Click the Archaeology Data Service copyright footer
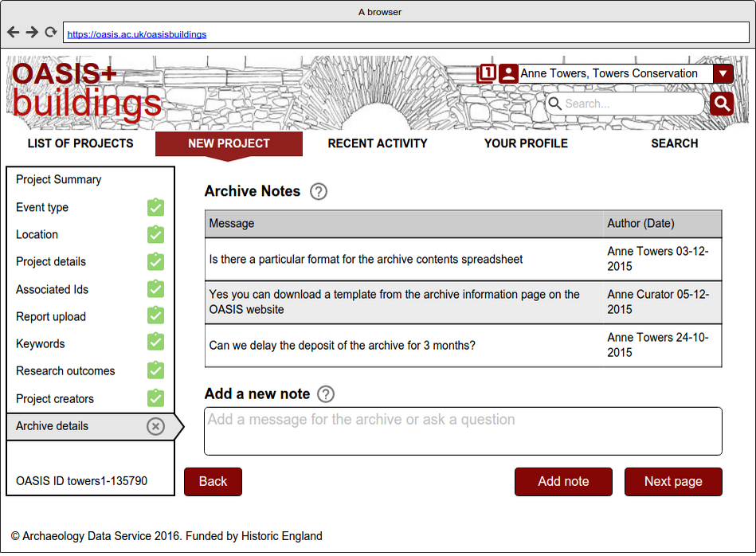The image size is (756, 556). point(166,536)
